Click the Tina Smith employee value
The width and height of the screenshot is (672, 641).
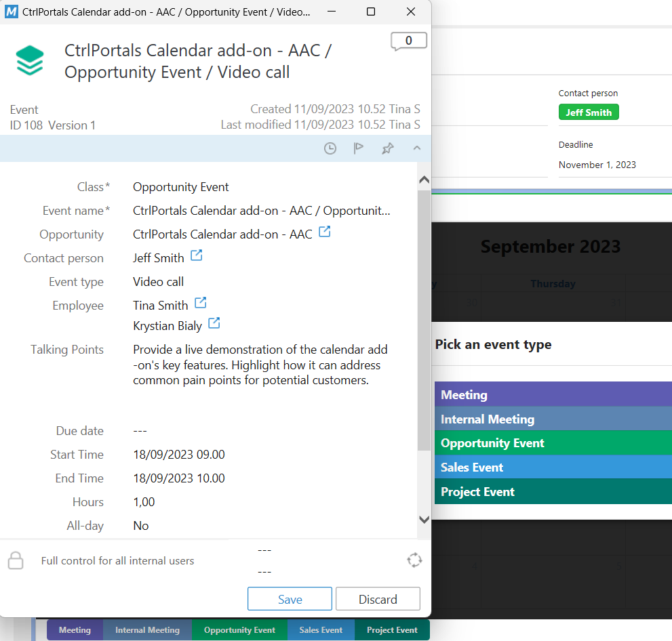(160, 306)
